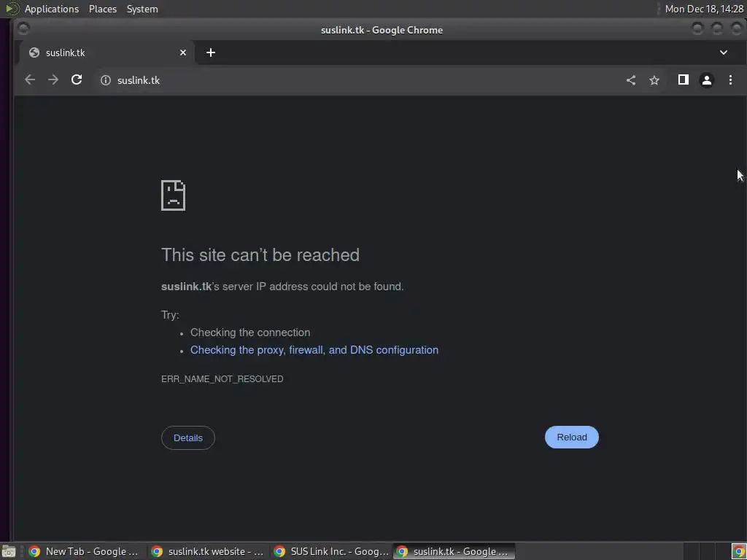The width and height of the screenshot is (747, 560).
Task: Click the forward navigation arrow
Action: coord(53,80)
